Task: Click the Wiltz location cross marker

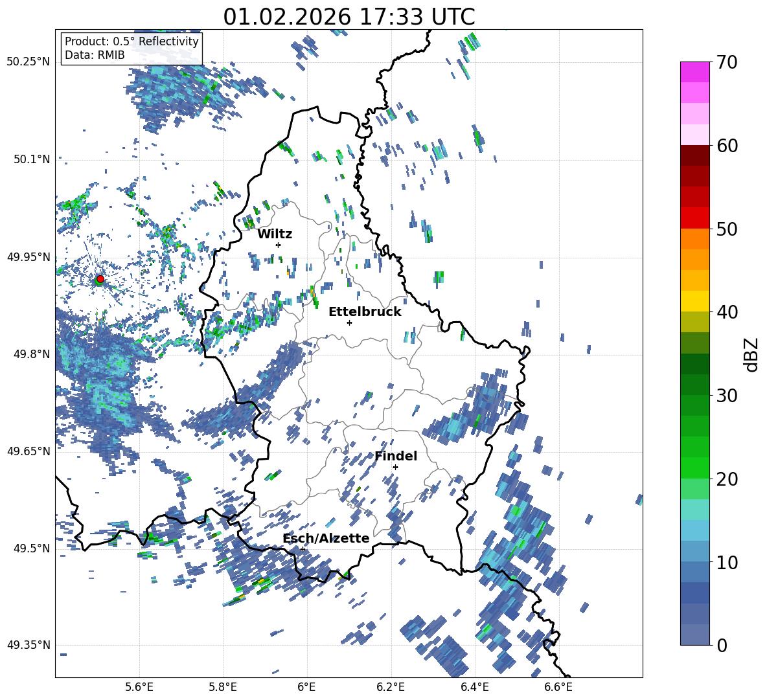Action: pyautogui.click(x=279, y=245)
